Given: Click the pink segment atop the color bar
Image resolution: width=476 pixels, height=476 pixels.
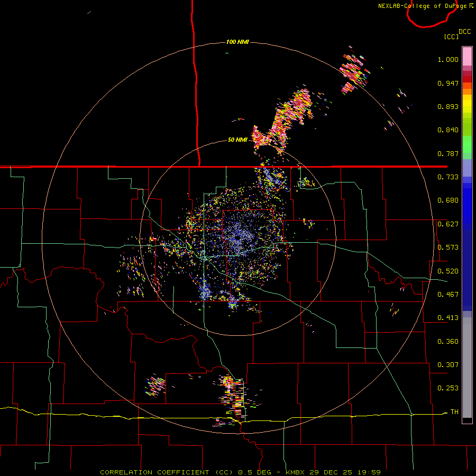Looking at the screenshot, I should click(467, 56).
